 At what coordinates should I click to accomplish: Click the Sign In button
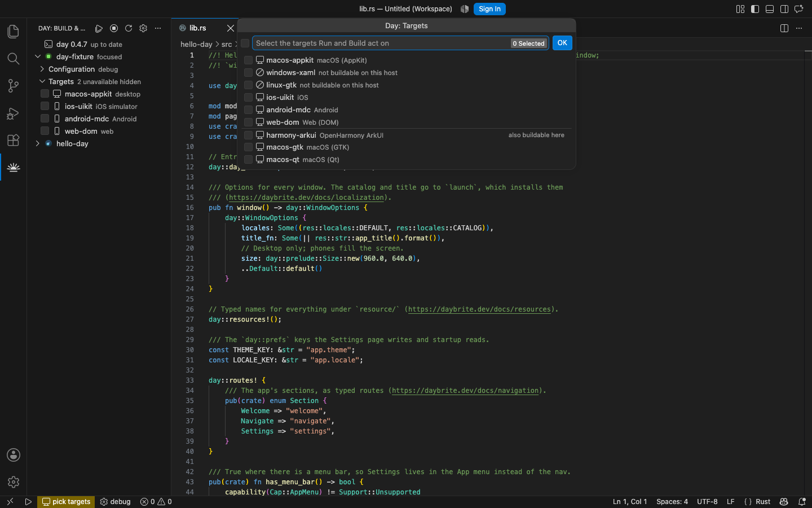point(489,9)
